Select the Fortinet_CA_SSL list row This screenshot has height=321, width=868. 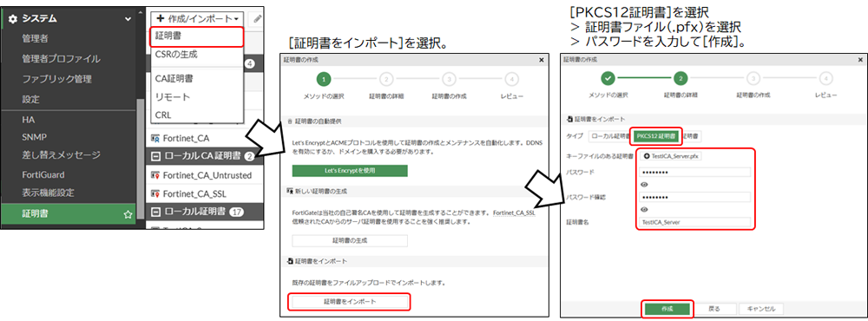(204, 194)
